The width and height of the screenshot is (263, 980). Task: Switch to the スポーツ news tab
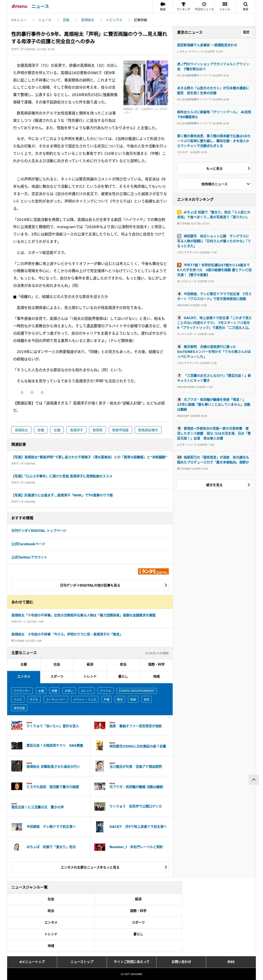(x=57, y=677)
